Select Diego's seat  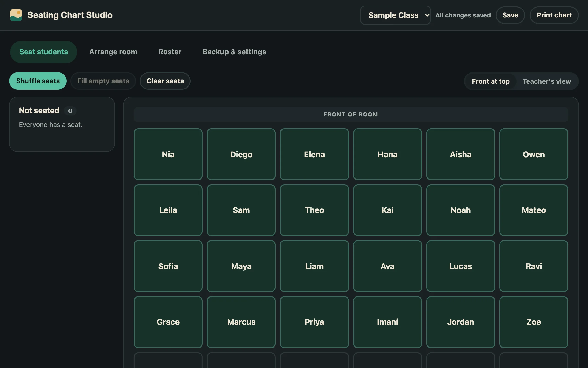(241, 154)
